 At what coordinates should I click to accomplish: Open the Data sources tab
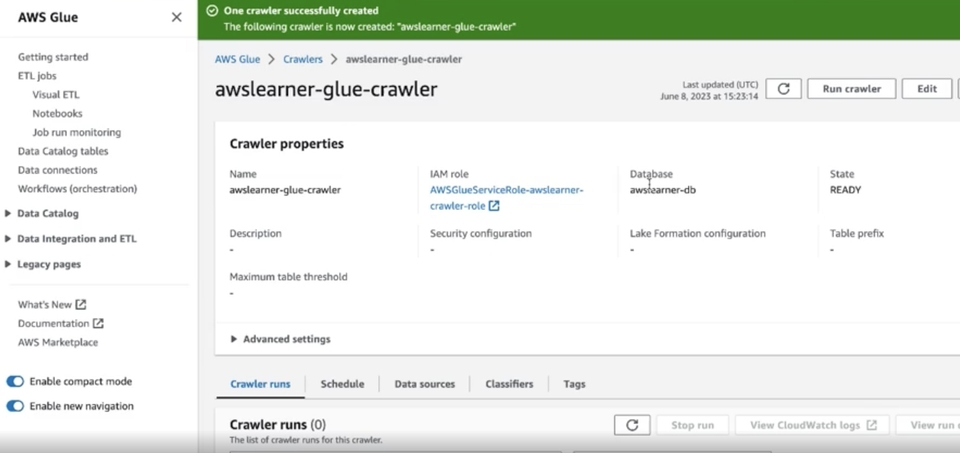424,384
